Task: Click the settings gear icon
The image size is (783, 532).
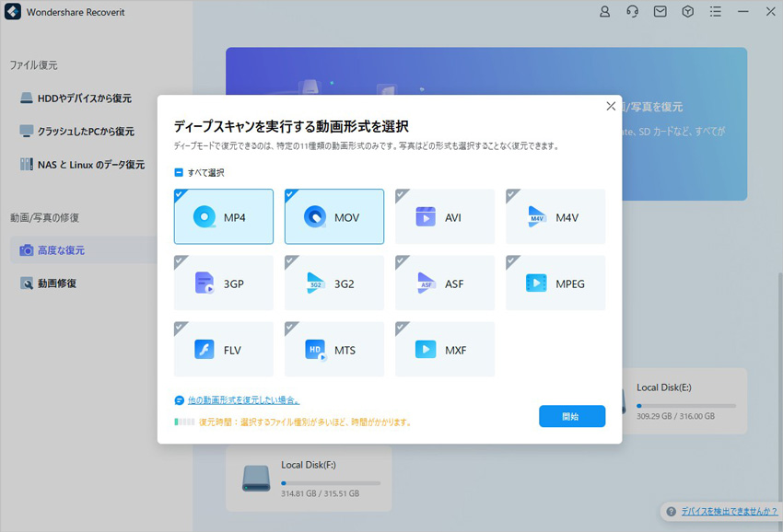Action: 687,12
